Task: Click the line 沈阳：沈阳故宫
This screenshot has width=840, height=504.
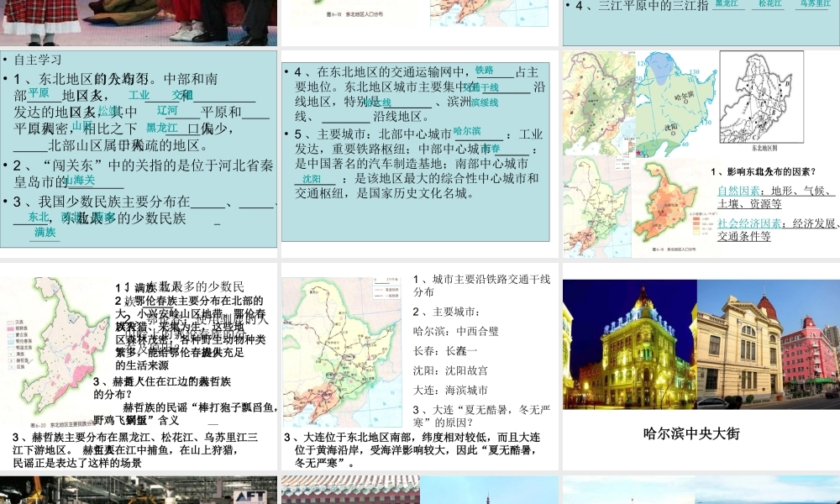Action: 450,370
